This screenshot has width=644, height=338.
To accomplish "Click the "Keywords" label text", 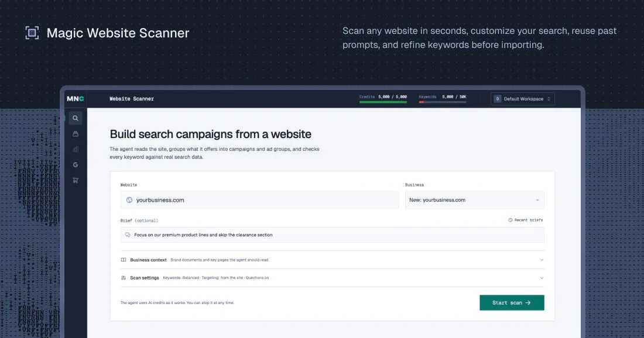I will (427, 97).
